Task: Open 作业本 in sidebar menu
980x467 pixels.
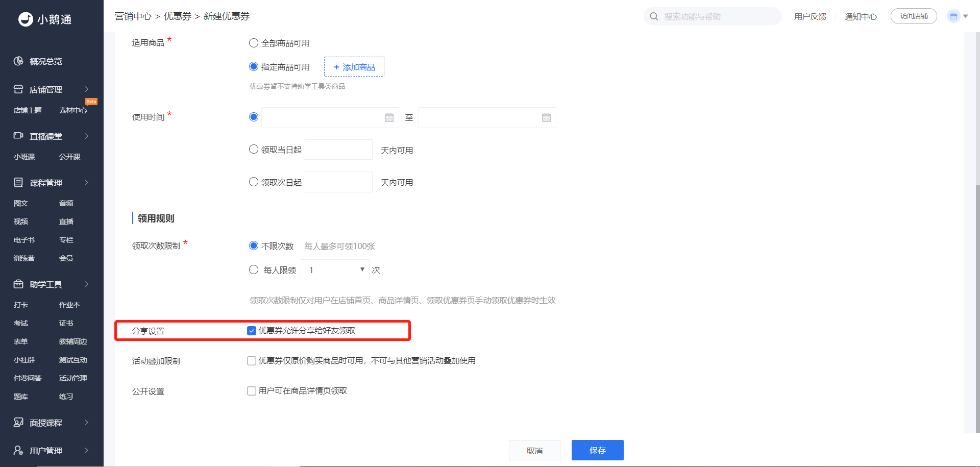Action: 69,305
